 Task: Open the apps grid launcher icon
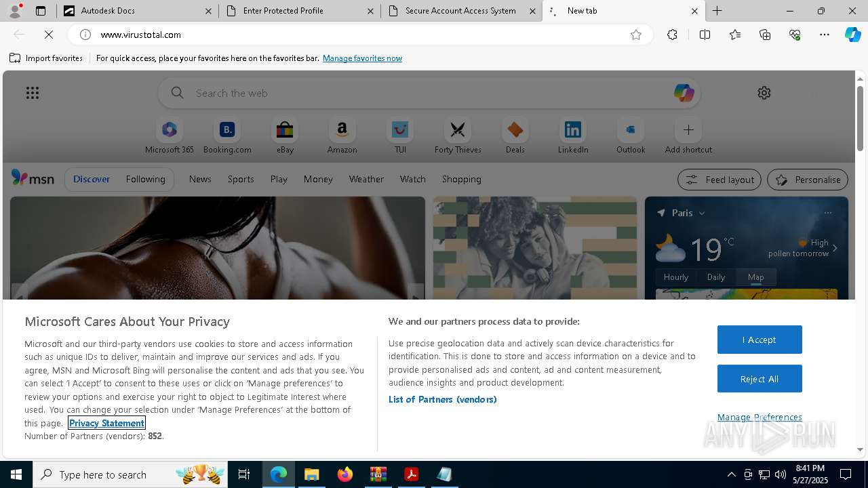33,93
